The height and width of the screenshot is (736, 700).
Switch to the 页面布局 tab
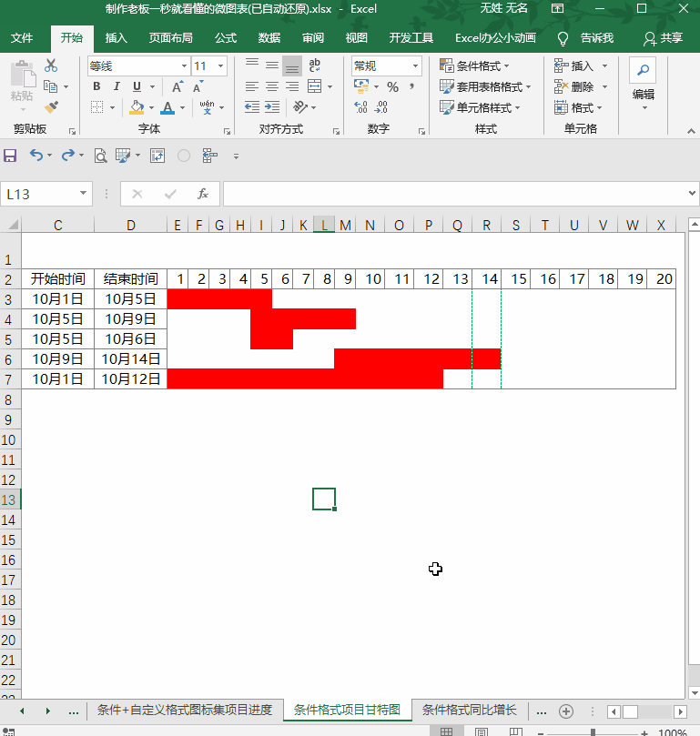tap(170, 38)
